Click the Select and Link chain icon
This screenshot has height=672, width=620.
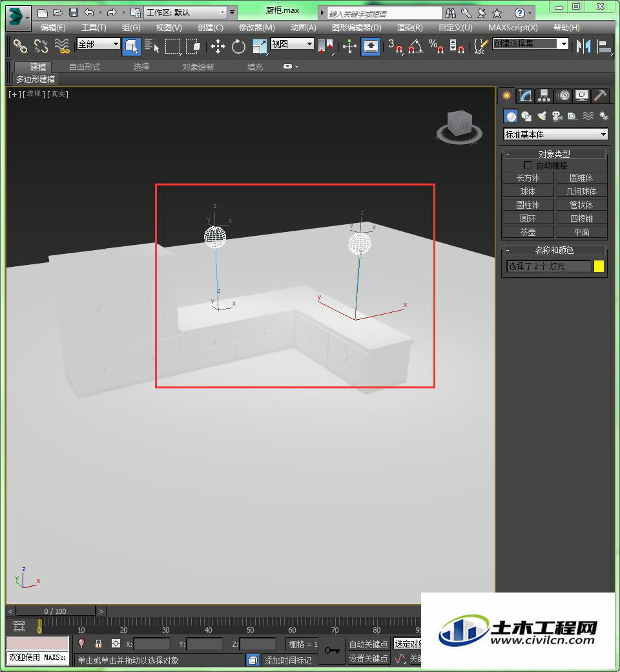pyautogui.click(x=20, y=46)
